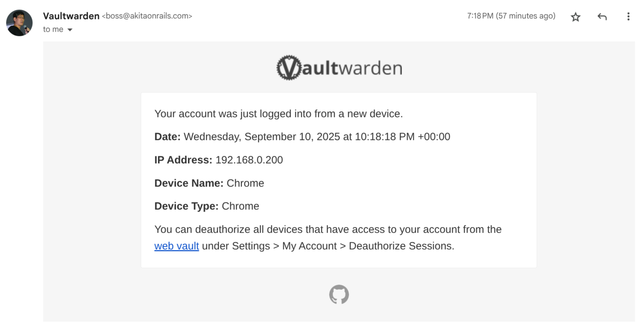Click the 'logged into from a new device' sentence

pyautogui.click(x=278, y=114)
